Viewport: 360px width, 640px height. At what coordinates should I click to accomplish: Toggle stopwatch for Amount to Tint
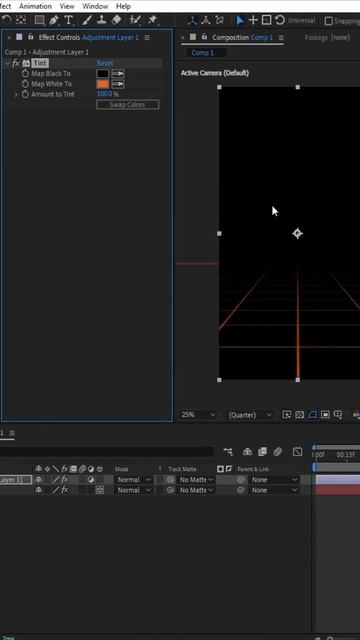(25, 94)
